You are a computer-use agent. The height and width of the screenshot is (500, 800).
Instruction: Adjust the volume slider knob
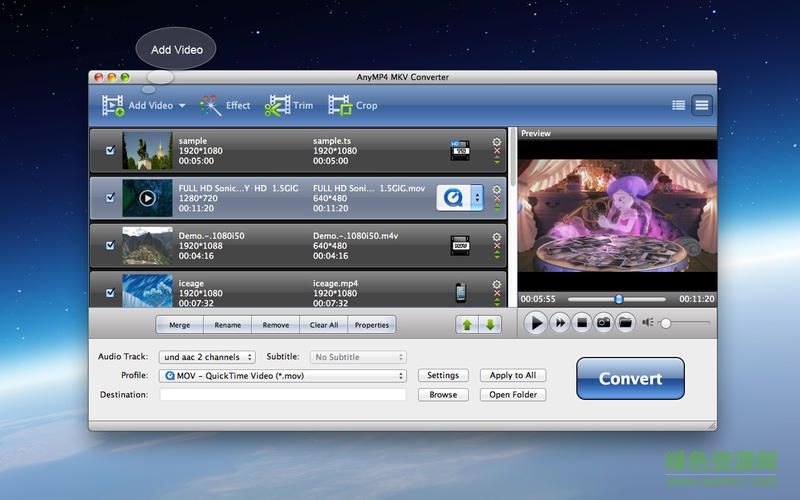[666, 323]
